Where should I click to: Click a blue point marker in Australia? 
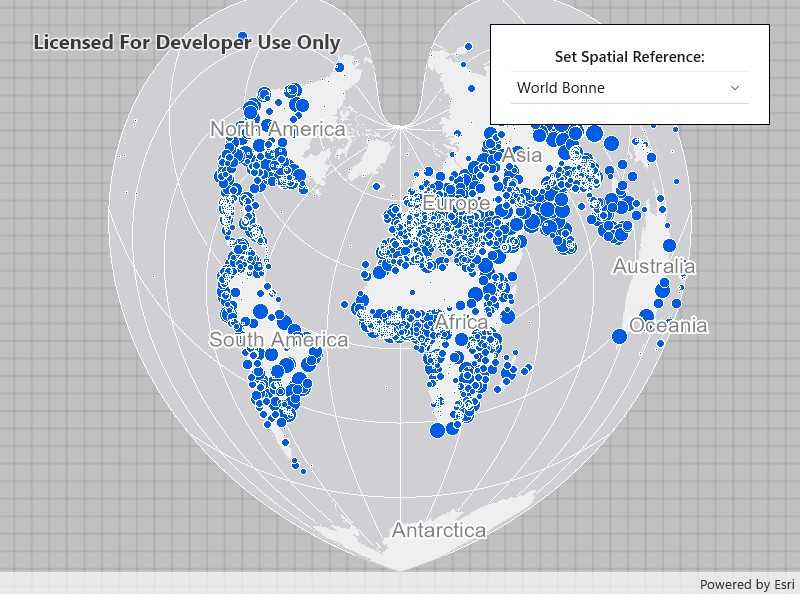coord(667,243)
